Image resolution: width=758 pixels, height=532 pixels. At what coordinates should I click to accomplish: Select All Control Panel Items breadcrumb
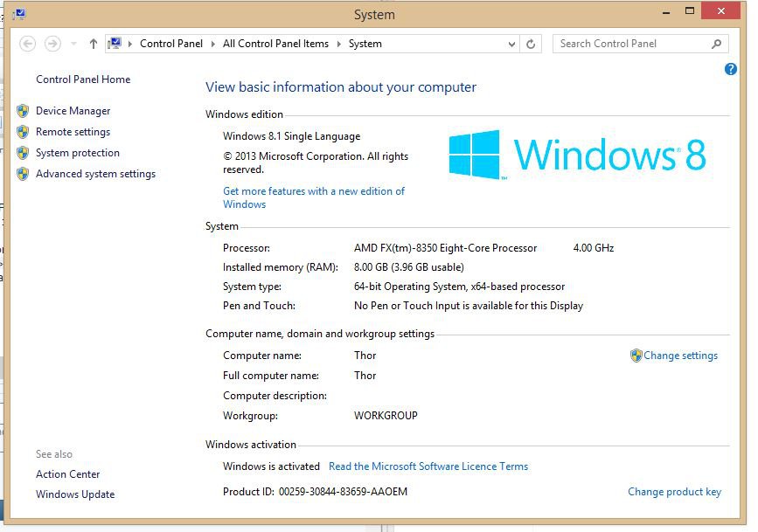[x=275, y=44]
